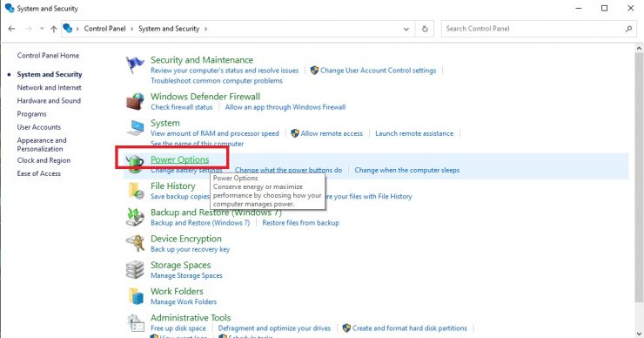Expand the chevron before Control Panel breadcrumb
The image size is (644, 338).
77,29
